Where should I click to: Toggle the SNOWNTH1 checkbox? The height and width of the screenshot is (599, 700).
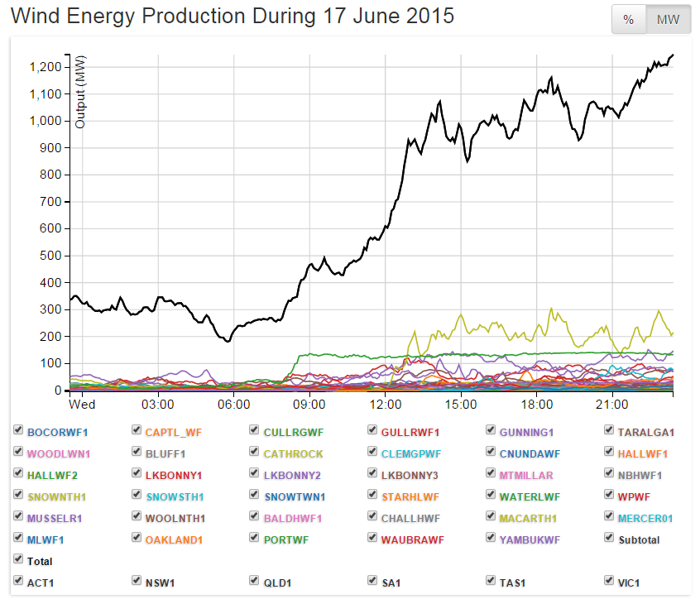(19, 496)
